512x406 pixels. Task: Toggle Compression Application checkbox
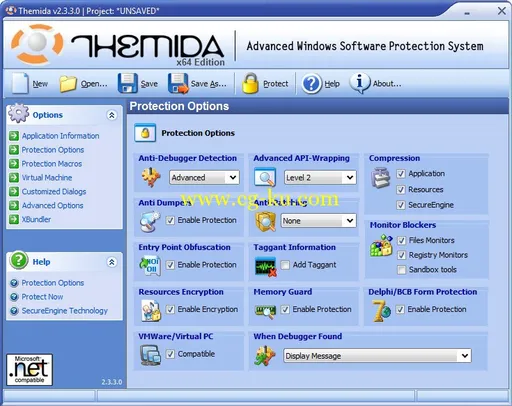tap(401, 174)
